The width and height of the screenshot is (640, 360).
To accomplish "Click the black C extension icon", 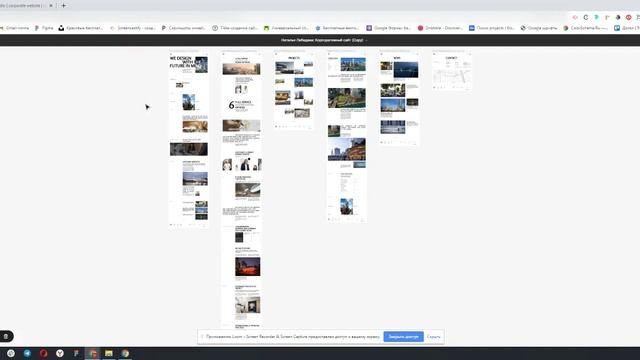I will pos(586,18).
